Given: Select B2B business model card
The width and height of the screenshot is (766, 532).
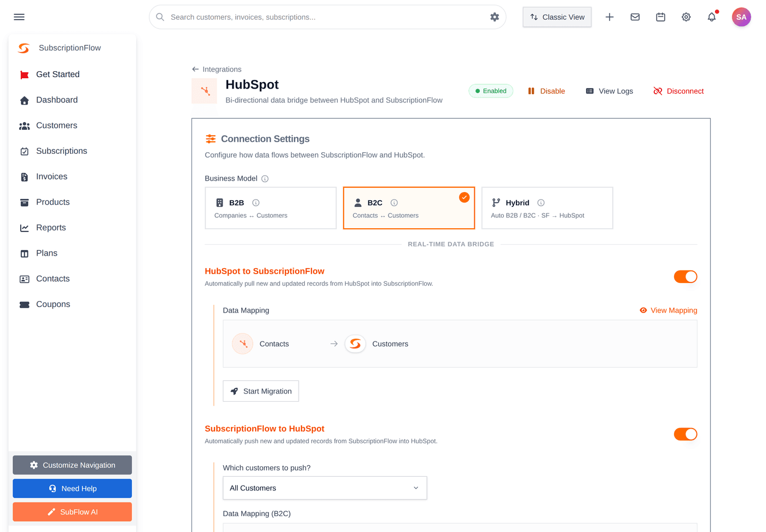Looking at the screenshot, I should click(271, 208).
